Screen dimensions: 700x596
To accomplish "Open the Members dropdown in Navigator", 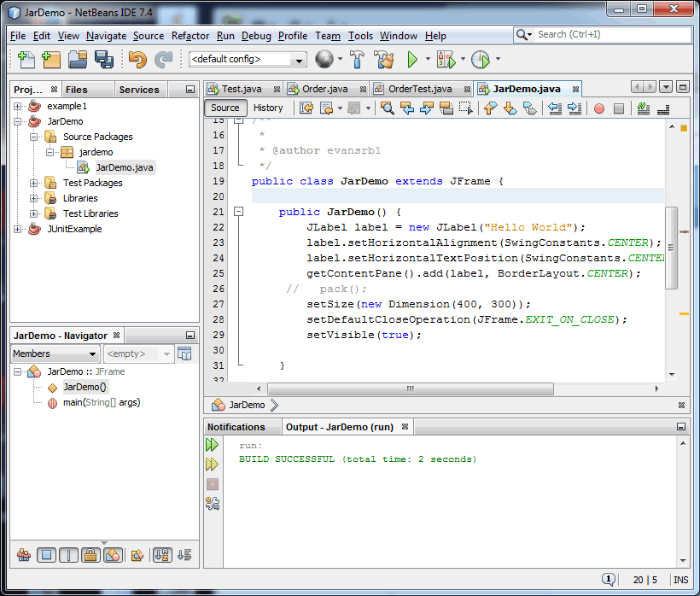I will click(x=55, y=354).
